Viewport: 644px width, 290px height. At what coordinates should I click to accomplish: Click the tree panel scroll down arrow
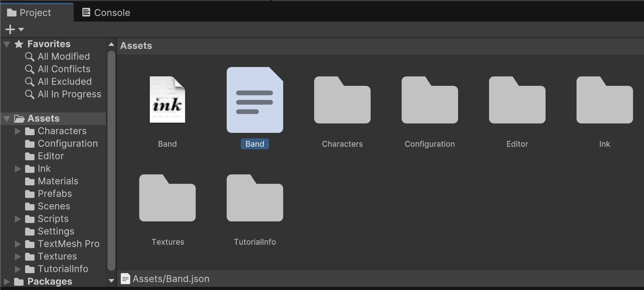(x=111, y=281)
